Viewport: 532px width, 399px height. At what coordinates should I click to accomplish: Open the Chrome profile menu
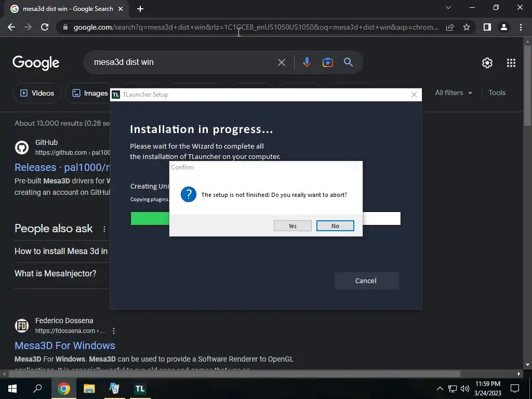[x=504, y=27]
